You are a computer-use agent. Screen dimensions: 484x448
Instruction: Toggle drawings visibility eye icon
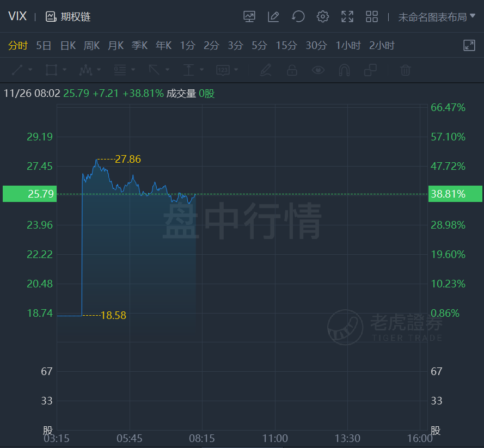318,70
